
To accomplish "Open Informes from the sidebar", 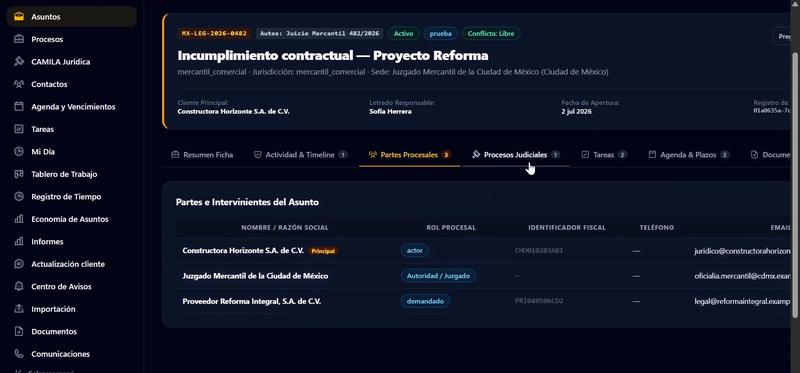I will pyautogui.click(x=71, y=241).
